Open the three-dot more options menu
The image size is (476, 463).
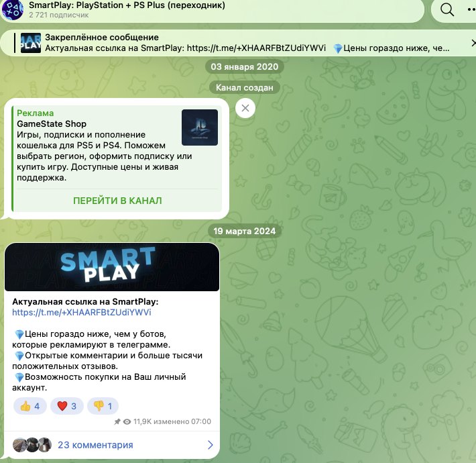coord(471,9)
